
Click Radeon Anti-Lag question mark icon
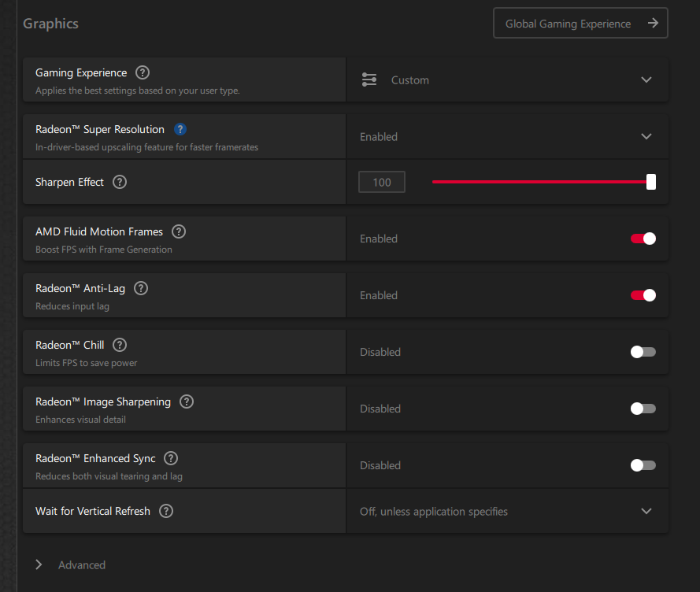[141, 288]
